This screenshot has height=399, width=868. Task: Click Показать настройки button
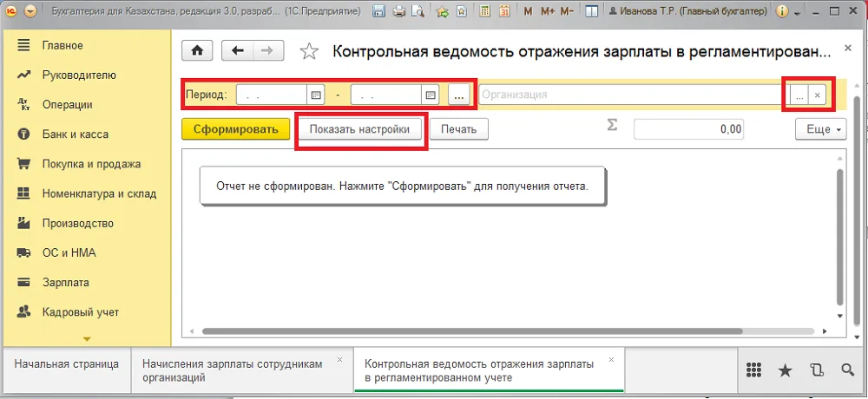[360, 129]
